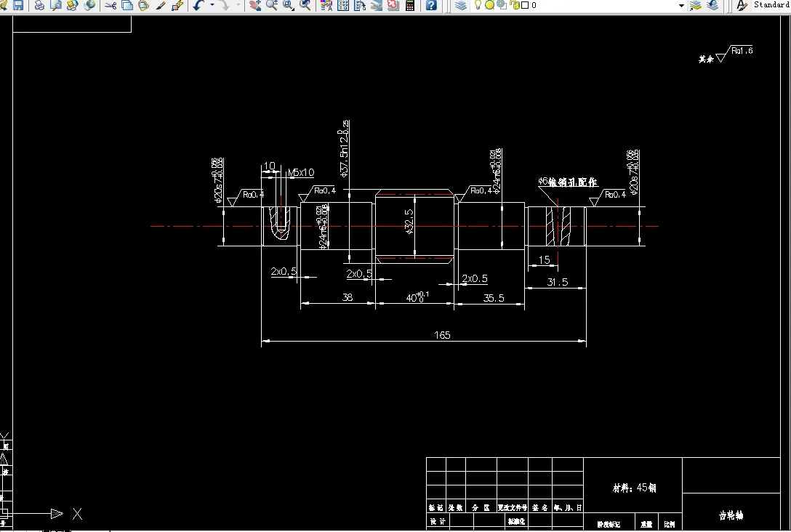Click the 标准化 cell in the title block

pos(516,521)
